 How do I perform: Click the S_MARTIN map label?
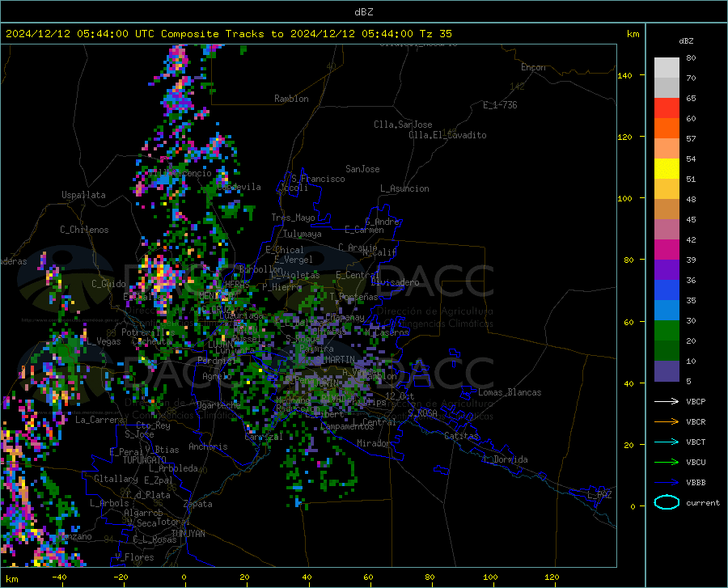335,360
